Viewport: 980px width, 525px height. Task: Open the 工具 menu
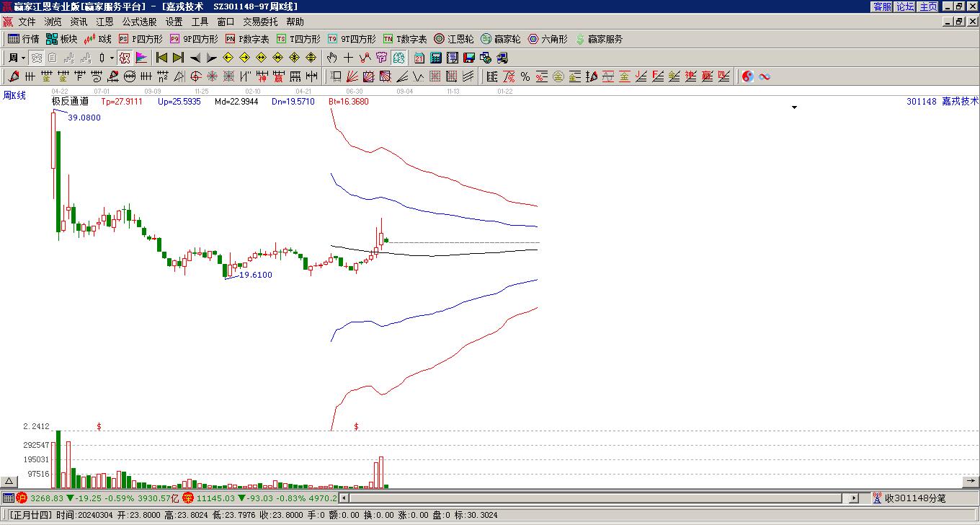200,22
